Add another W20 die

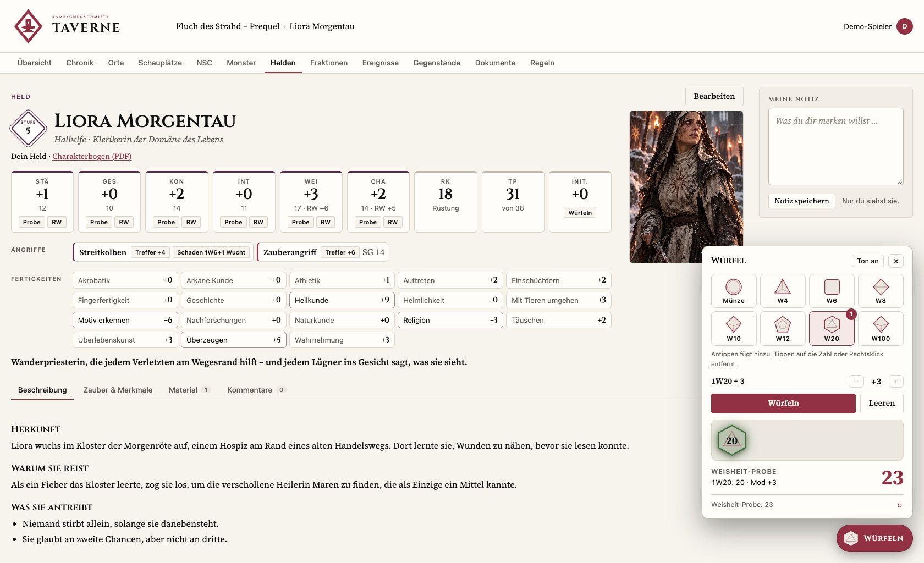coord(832,328)
